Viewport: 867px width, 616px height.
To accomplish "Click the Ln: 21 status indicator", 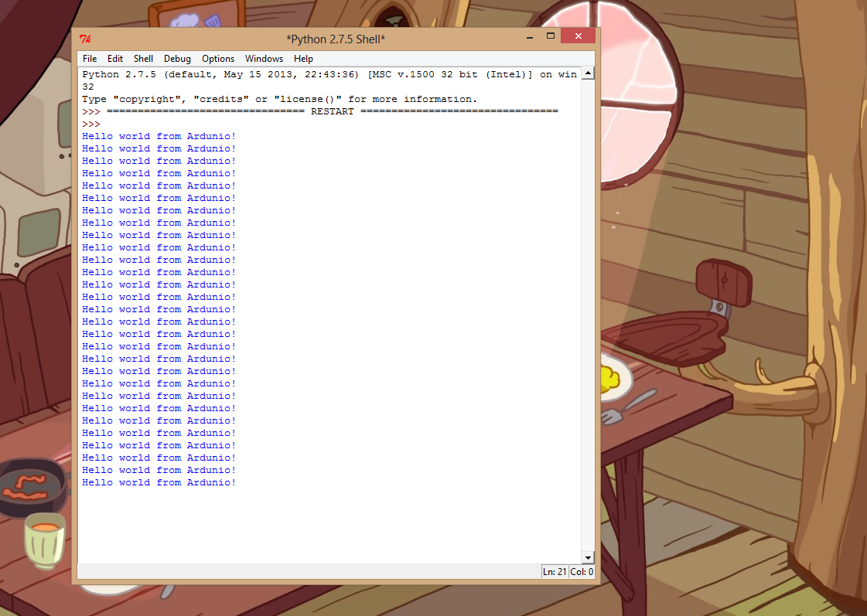I will coord(555,571).
